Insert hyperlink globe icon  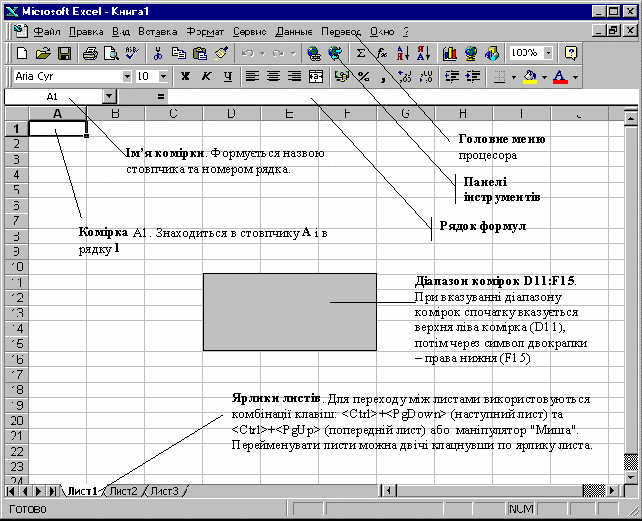pyautogui.click(x=314, y=53)
